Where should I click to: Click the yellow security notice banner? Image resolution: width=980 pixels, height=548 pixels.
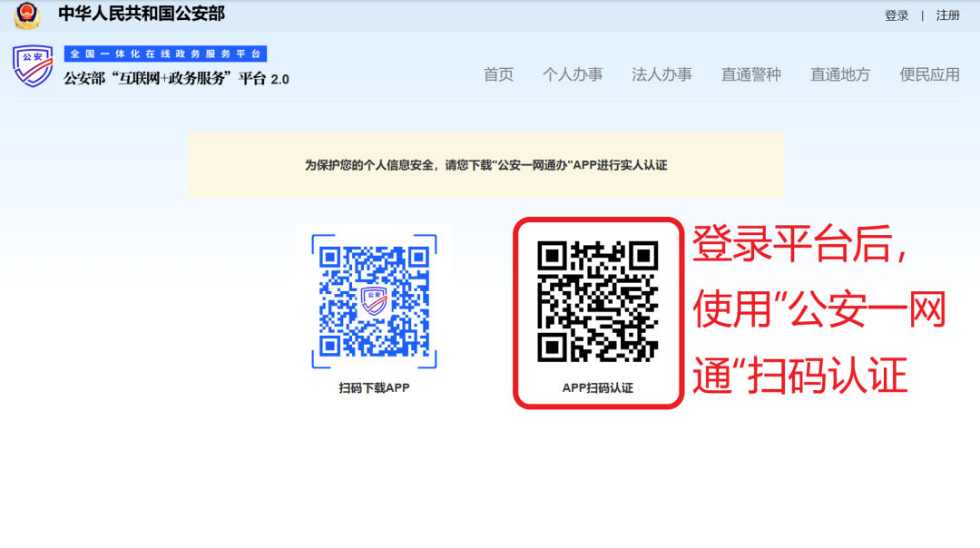tap(485, 164)
